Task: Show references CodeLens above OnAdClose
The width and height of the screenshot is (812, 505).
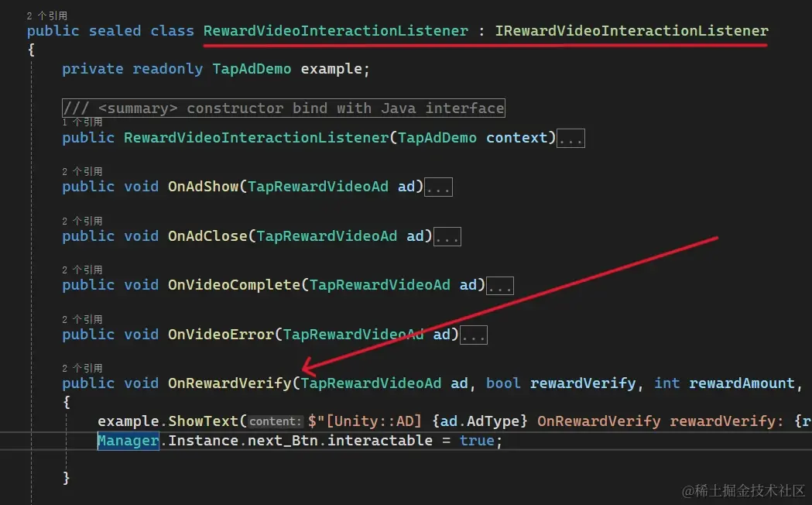Action: (82, 222)
